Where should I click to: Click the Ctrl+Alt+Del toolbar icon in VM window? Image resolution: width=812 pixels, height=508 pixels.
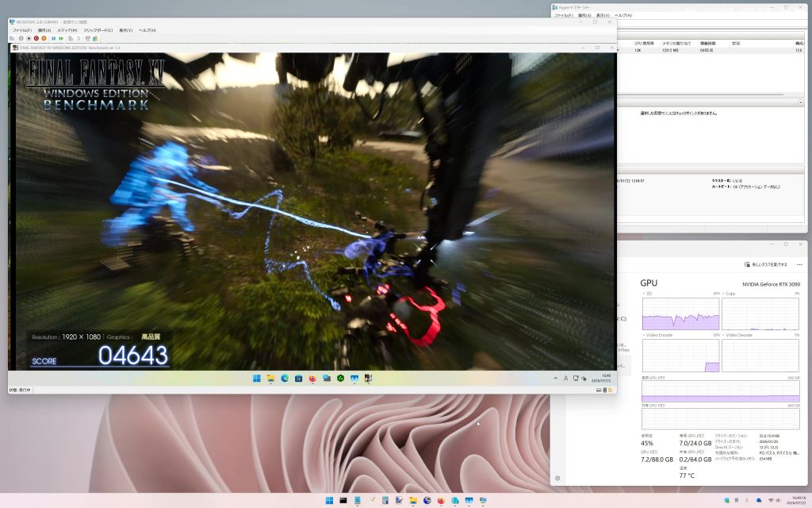tap(12, 38)
